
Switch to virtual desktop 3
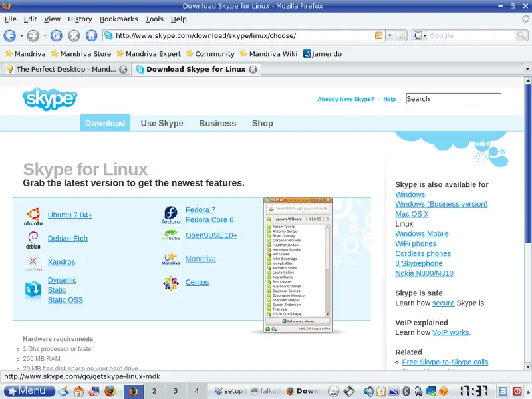coord(176,391)
